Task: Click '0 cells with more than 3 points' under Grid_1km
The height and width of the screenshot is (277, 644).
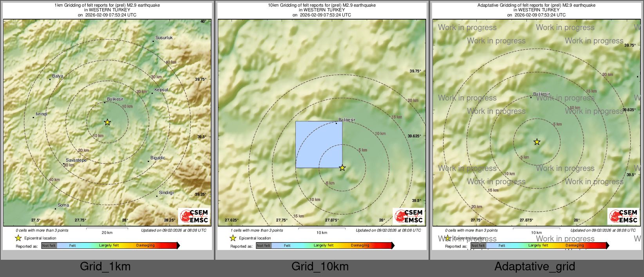Action: 42,230
